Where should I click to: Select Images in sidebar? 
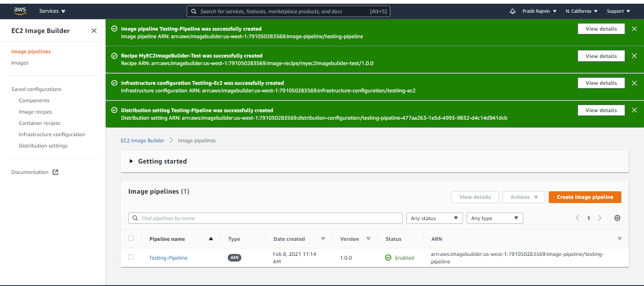click(20, 63)
